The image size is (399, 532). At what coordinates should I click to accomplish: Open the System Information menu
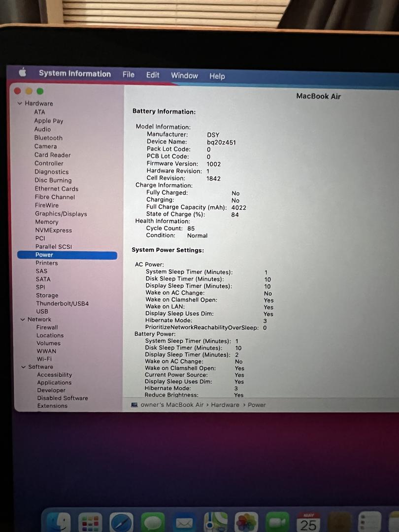[75, 73]
